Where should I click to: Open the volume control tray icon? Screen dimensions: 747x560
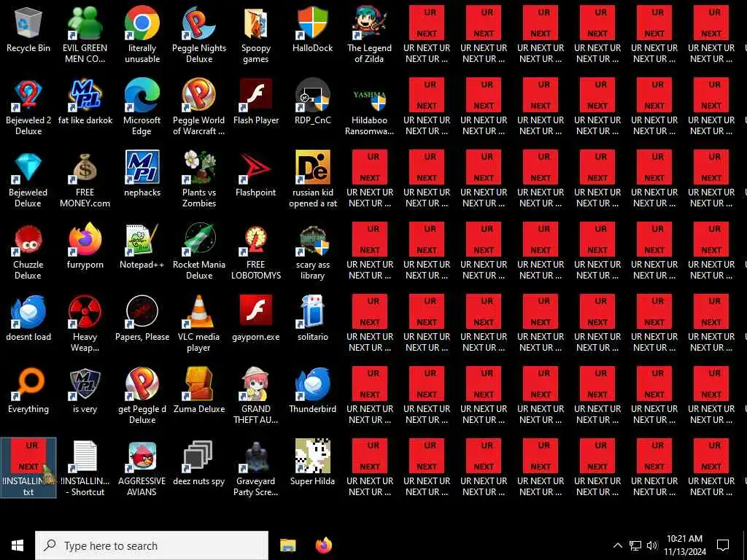pos(652,545)
